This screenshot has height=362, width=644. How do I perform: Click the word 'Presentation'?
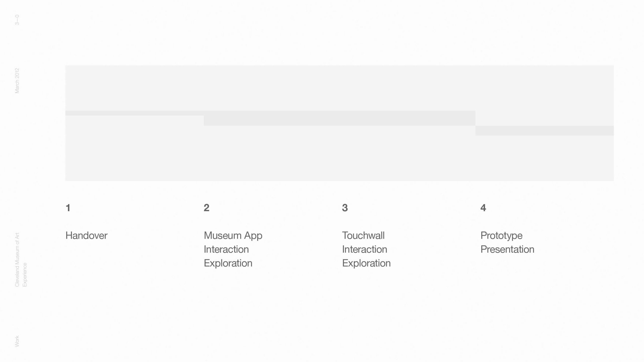(507, 249)
